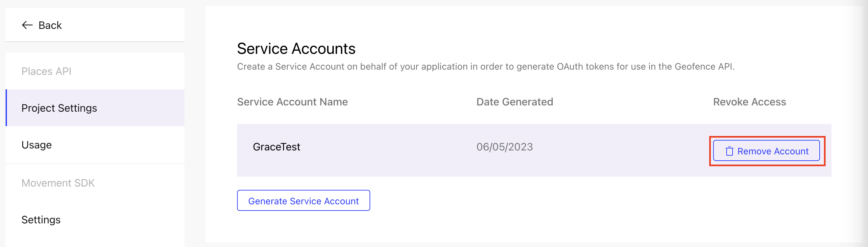Open the Places API section
The width and height of the screenshot is (868, 247).
tap(46, 71)
